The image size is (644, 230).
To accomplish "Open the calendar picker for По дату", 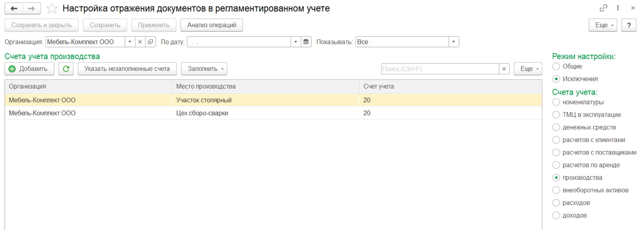I will (x=306, y=42).
